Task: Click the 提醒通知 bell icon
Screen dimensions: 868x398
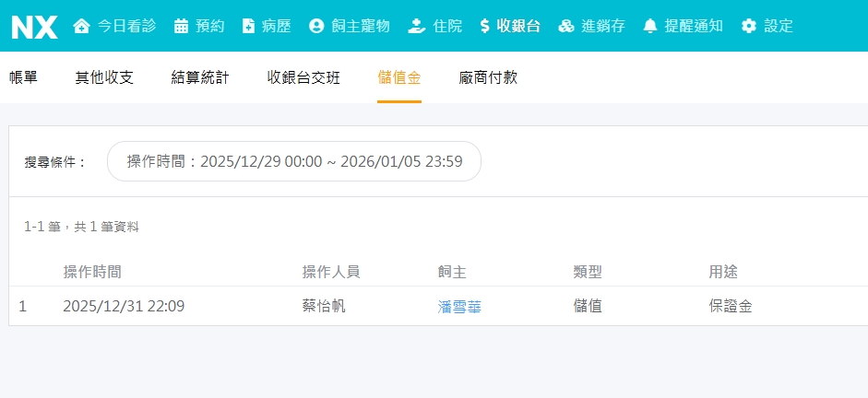Action: 650,27
